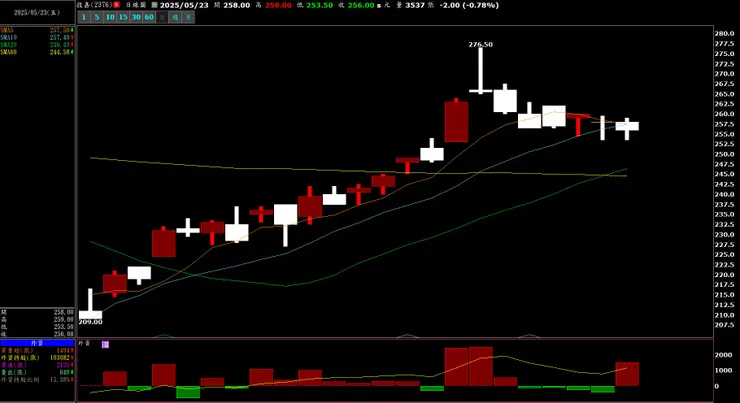Click the rightmost red bar in the 外資 sub-chart
Viewport: 740px width, 403px height.
pyautogui.click(x=627, y=374)
